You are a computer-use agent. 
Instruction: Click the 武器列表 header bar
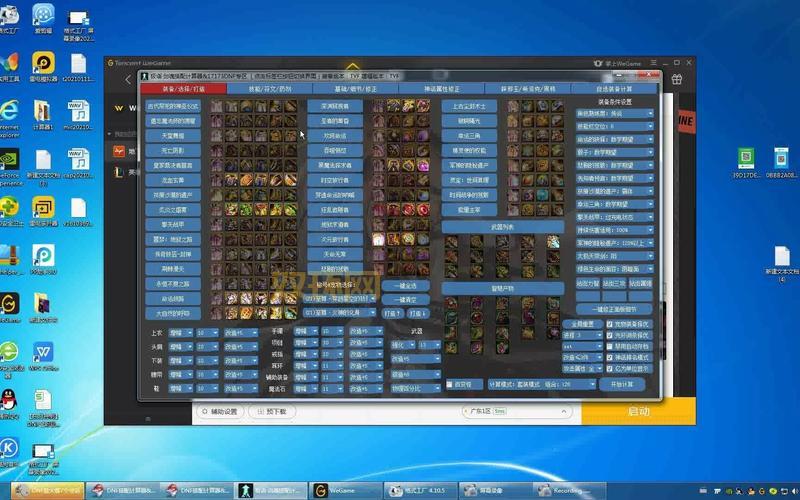(503, 227)
